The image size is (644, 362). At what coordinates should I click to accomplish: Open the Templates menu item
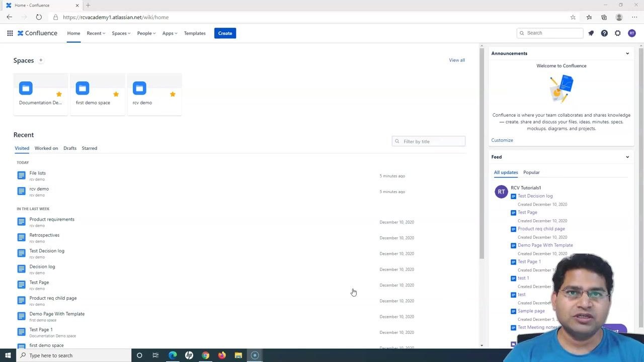(195, 33)
